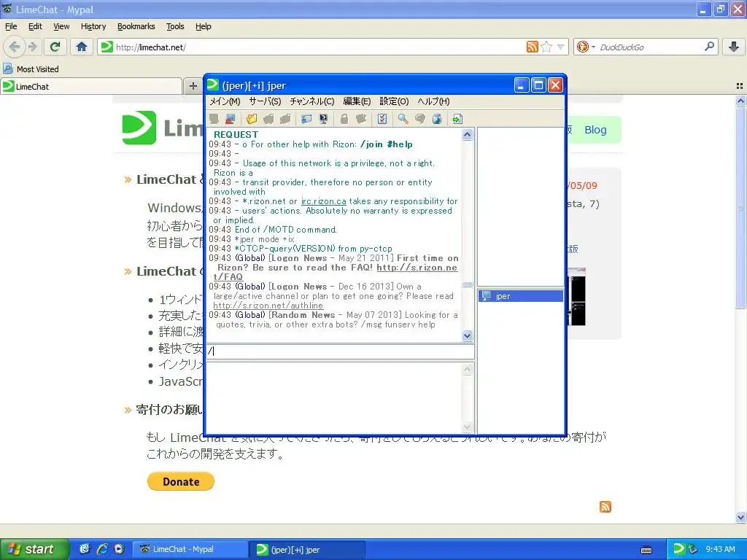The width and height of the screenshot is (747, 560).
Task: Open the bookmarks dropdown arrow beside the star
Action: tap(561, 47)
